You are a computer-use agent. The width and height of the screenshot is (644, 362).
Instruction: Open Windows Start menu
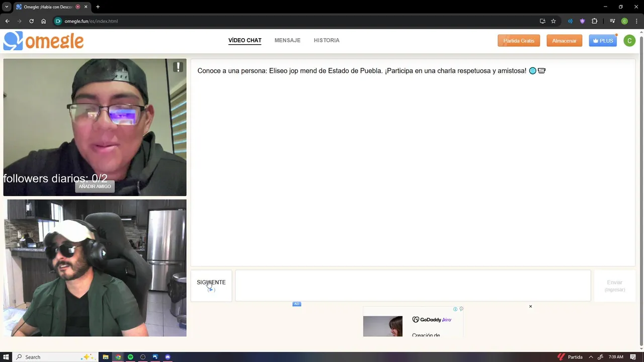pos(6,357)
